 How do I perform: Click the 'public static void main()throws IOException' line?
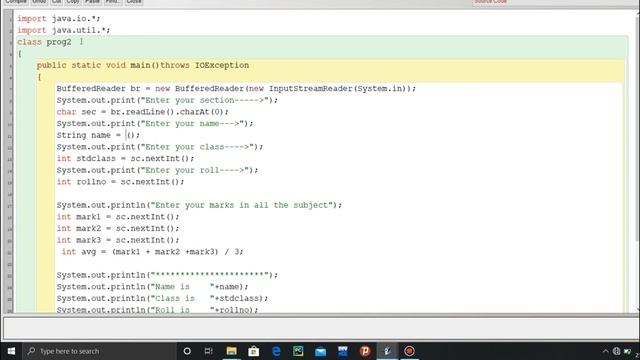[x=142, y=65]
